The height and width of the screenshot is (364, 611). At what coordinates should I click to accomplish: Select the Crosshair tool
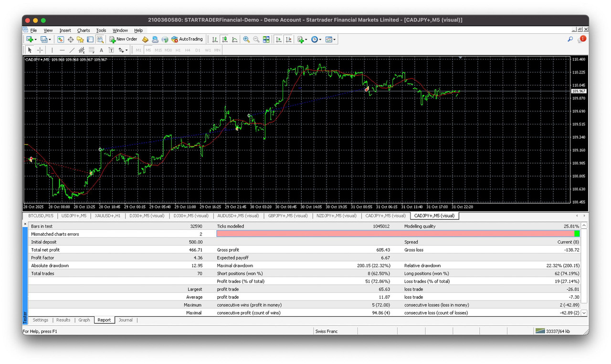pyautogui.click(x=39, y=50)
